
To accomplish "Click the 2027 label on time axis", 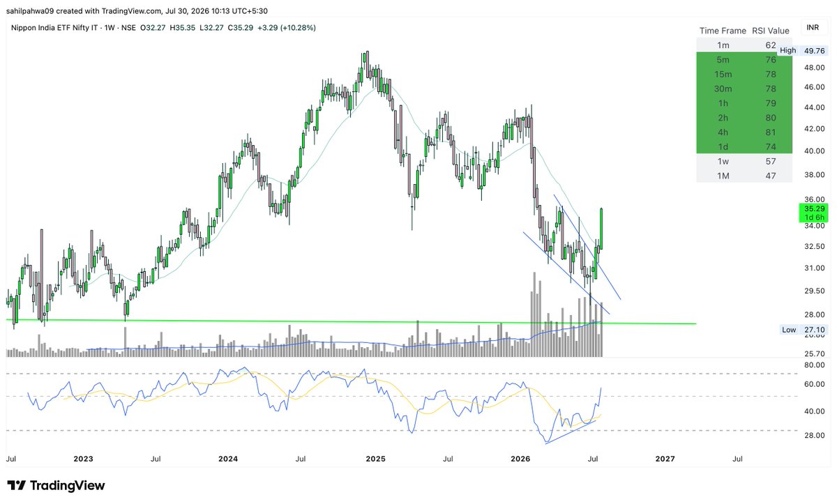I will click(665, 459).
